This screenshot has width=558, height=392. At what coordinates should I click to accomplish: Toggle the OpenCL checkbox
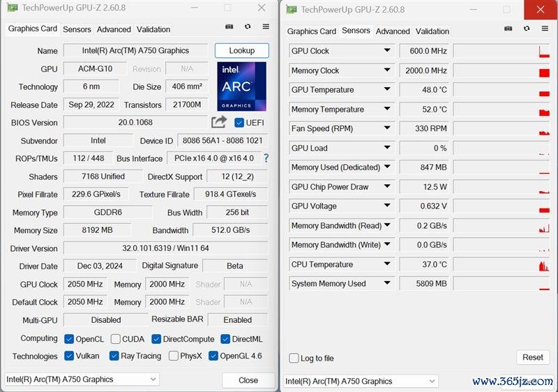[x=69, y=339]
